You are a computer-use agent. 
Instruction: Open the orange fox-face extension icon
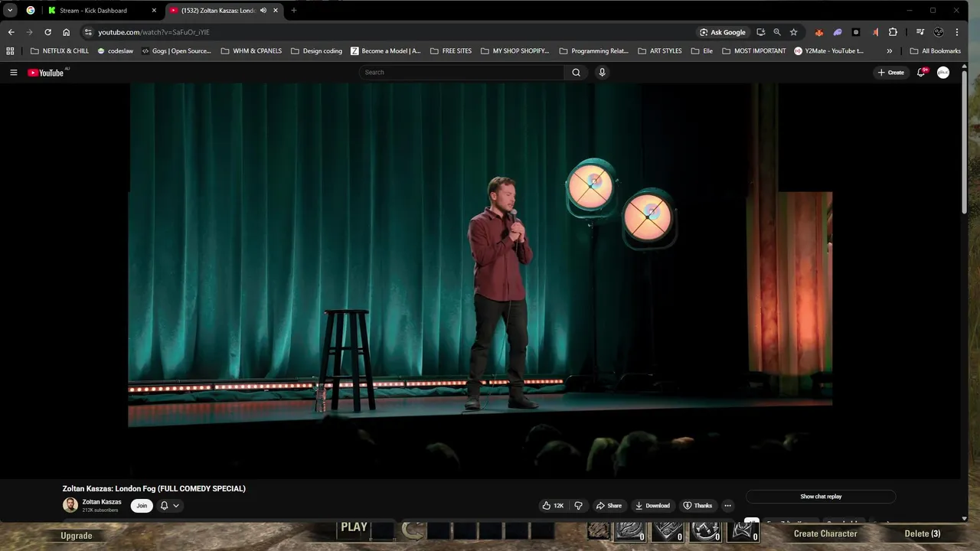click(x=819, y=32)
